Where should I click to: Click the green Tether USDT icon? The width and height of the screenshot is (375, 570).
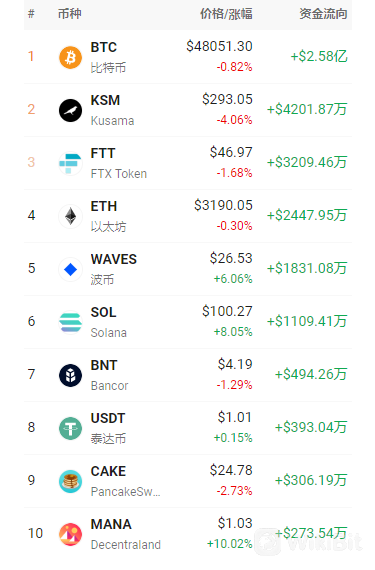tap(70, 428)
